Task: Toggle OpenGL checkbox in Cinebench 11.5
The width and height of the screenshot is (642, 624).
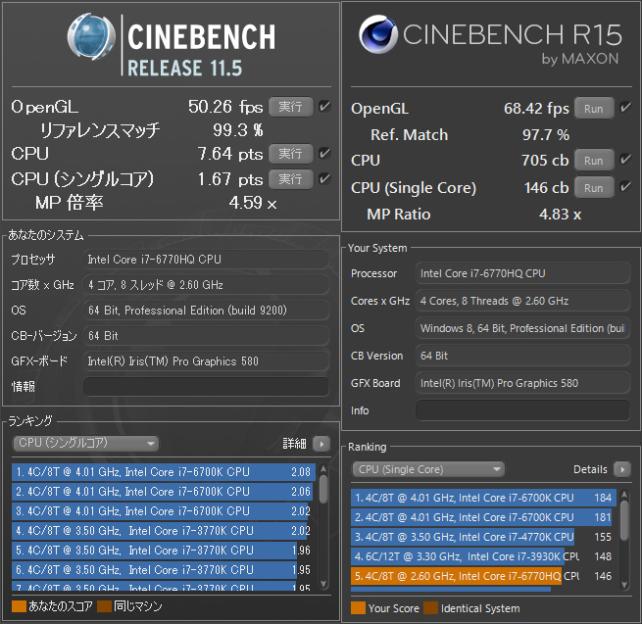Action: click(x=325, y=106)
